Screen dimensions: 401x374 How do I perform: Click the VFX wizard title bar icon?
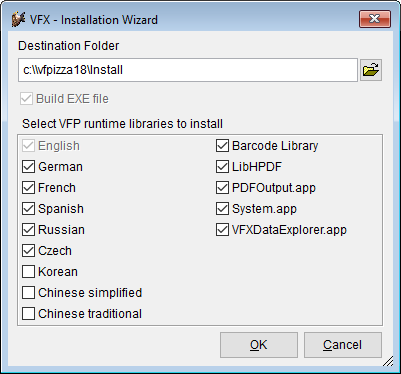18,20
